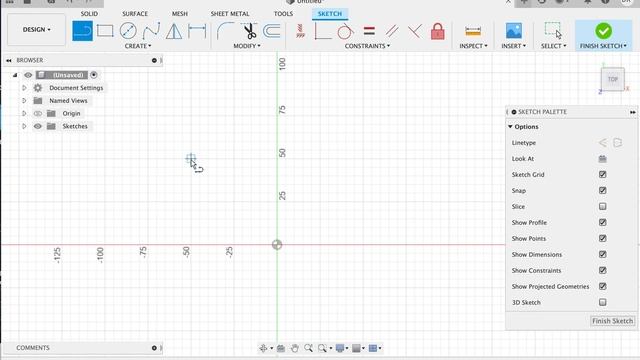Select the Polygon triangle tool
The image size is (640, 360).
click(174, 31)
